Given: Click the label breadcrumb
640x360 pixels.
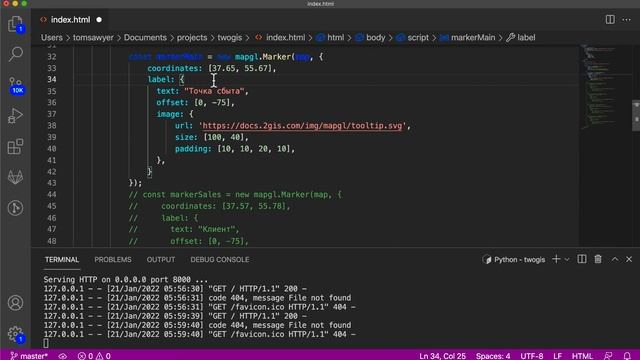Looking at the screenshot, I should click(x=521, y=38).
